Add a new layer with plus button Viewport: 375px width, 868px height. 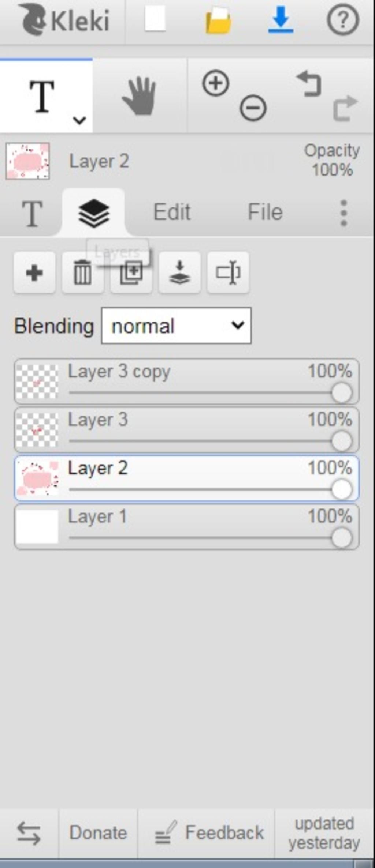34,273
